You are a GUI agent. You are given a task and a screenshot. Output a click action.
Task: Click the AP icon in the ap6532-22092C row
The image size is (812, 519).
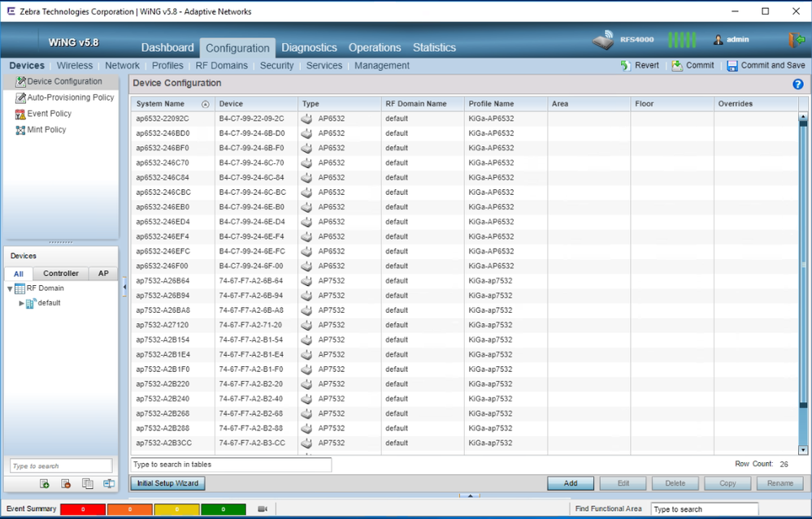tap(306, 119)
